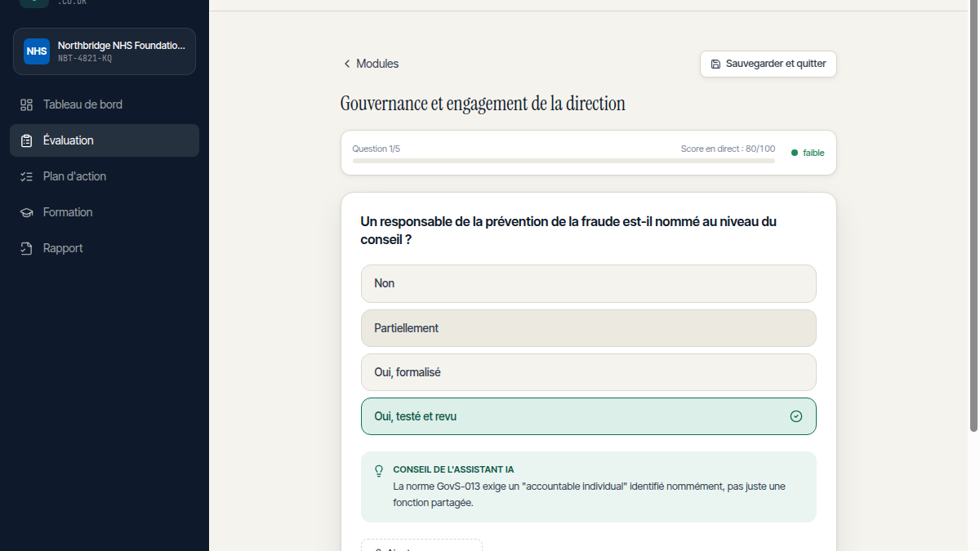Click the back chevron beside Modules

coord(347,64)
